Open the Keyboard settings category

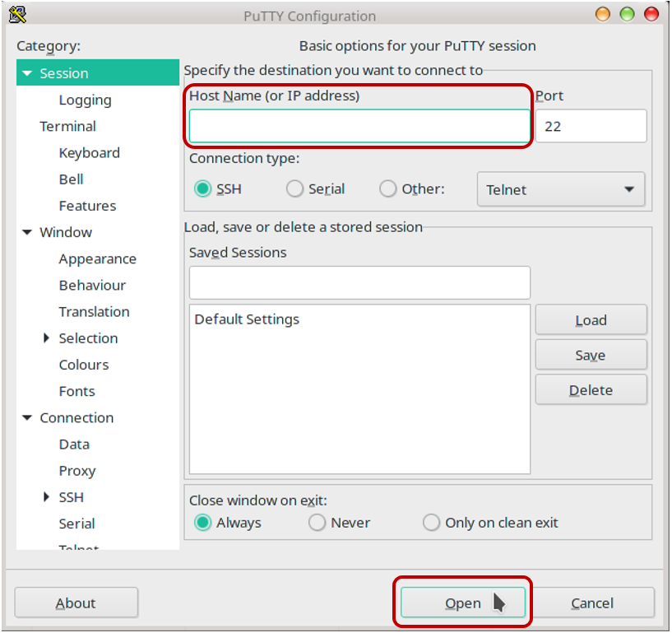pos(89,152)
